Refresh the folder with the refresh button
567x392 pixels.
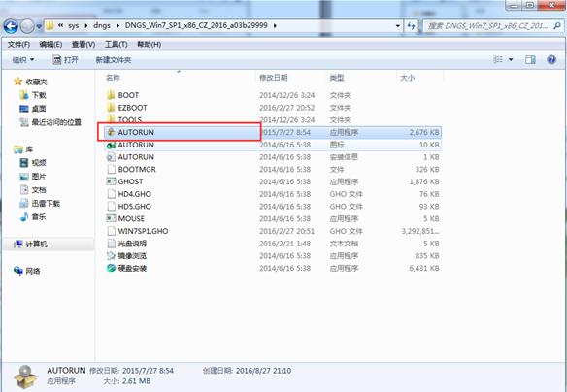coord(411,25)
